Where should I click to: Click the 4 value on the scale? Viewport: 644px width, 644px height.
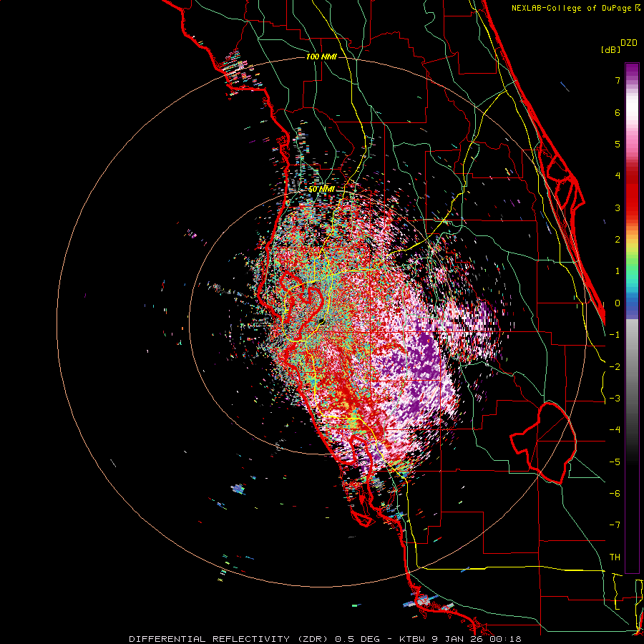[x=618, y=176]
